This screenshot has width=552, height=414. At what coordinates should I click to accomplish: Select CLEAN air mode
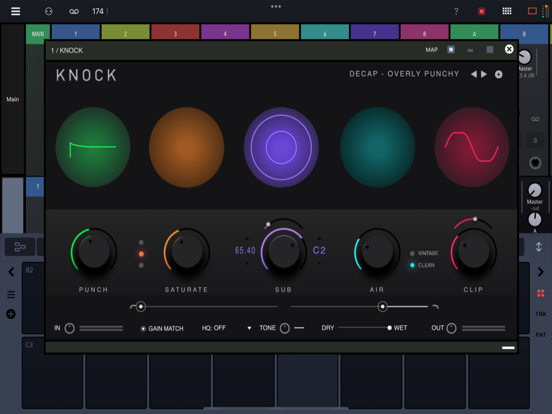pos(422,265)
